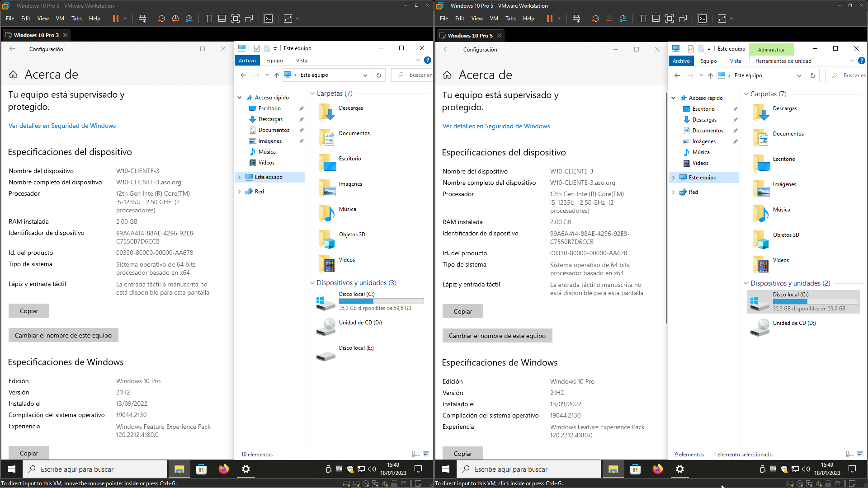Open the VM menu in Windows 10 Pro 3 window
The height and width of the screenshot is (488, 868).
[x=60, y=19]
